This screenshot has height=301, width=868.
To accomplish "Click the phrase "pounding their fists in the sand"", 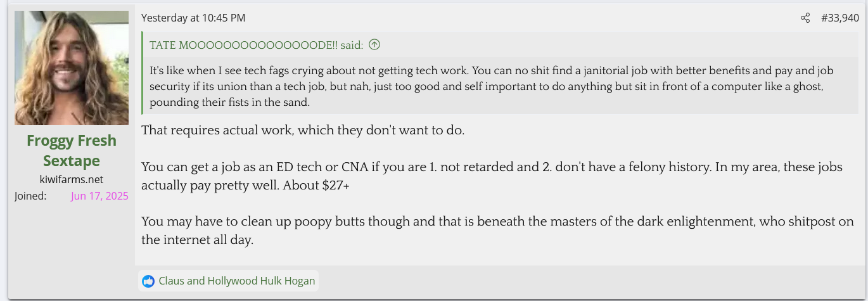I will click(x=230, y=102).
